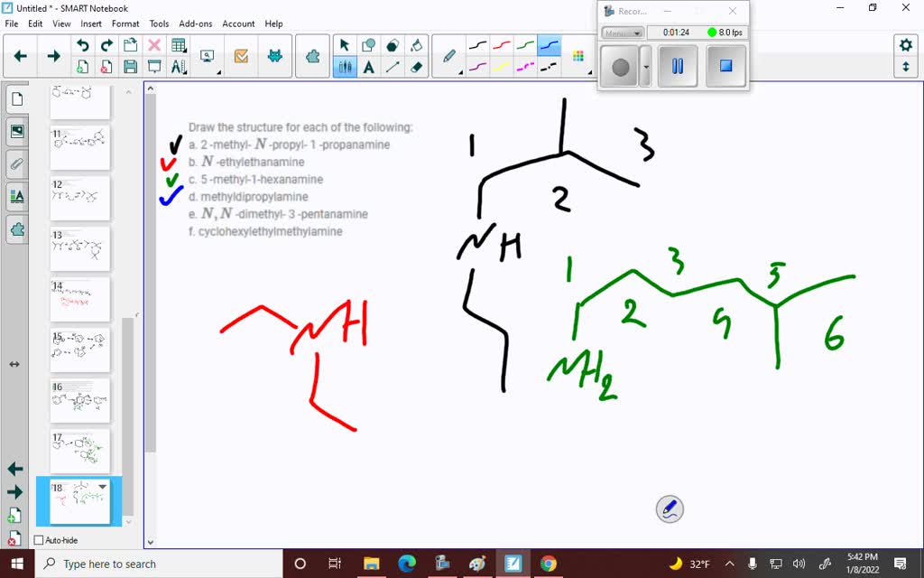Image resolution: width=924 pixels, height=578 pixels.
Task: Open a file with the folder icon
Action: [130, 45]
